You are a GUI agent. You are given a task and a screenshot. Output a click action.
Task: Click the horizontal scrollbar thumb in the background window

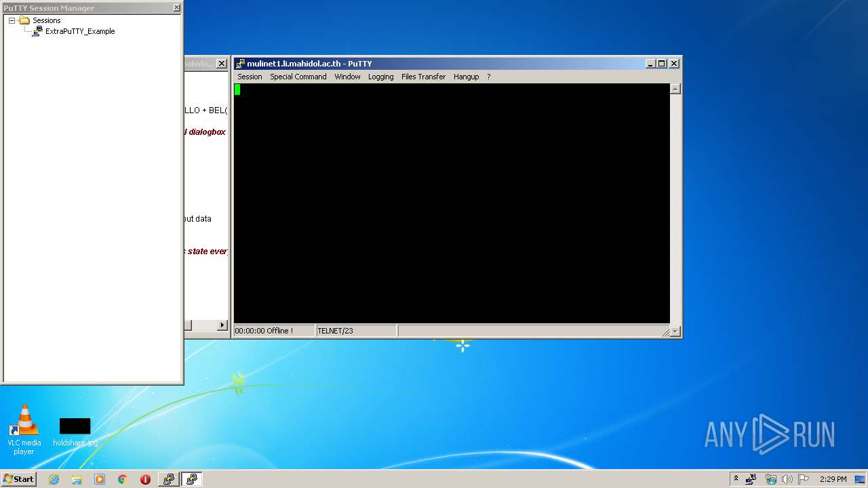[188, 325]
